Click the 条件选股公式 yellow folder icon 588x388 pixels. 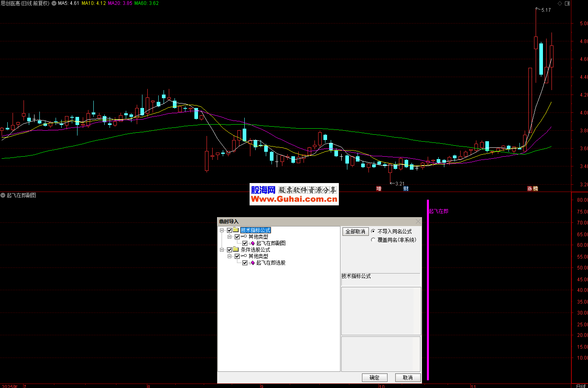tap(236, 250)
